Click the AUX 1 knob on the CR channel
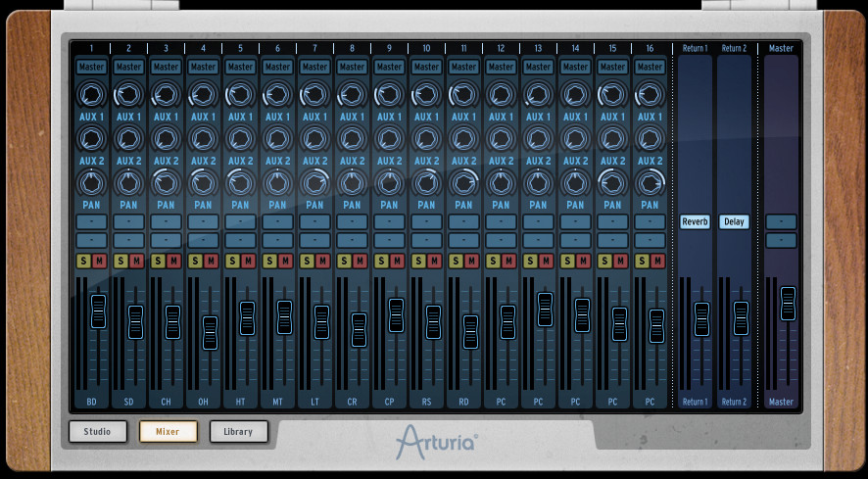The width and height of the screenshot is (868, 479). coord(352,94)
